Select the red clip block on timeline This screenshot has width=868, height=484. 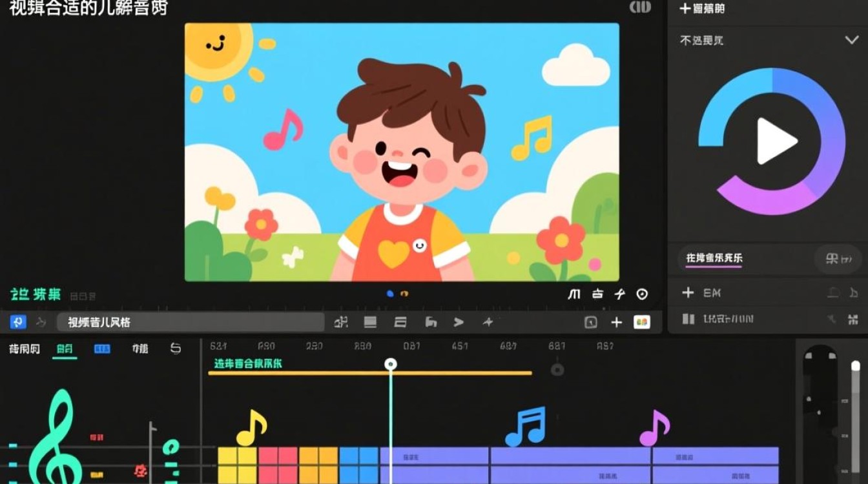point(278,465)
